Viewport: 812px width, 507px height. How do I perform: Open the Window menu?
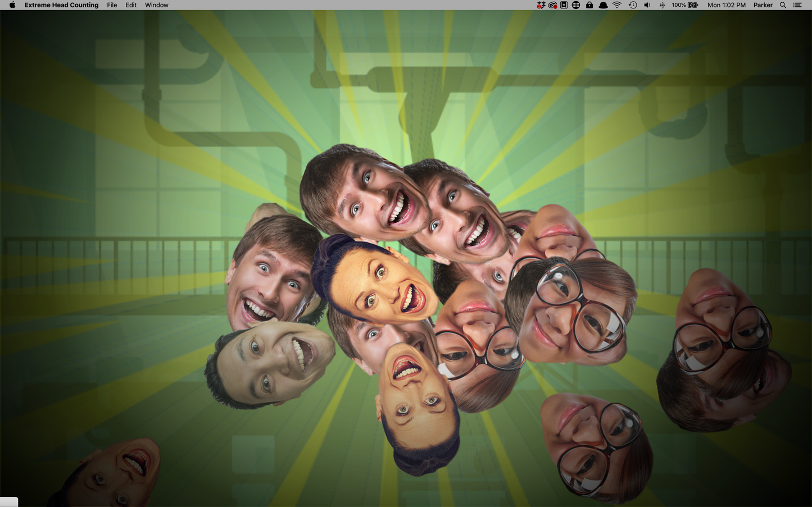tap(157, 5)
